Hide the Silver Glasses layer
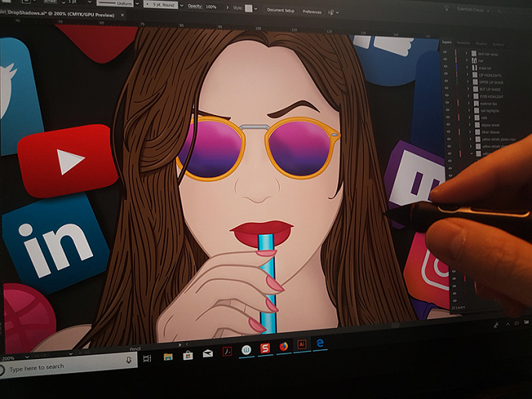The height and width of the screenshot is (399, 532). [x=448, y=131]
